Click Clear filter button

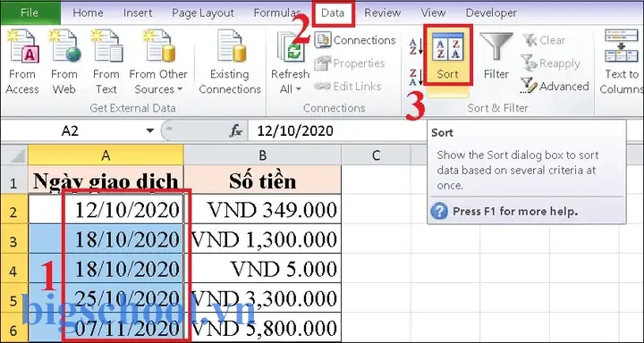[544, 40]
